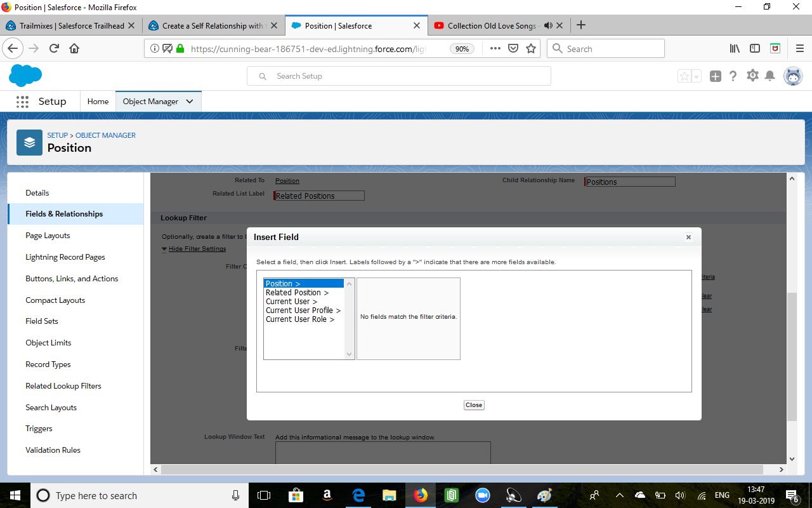Click the Child Relationship Name field
The width and height of the screenshot is (812, 508).
[x=630, y=182]
